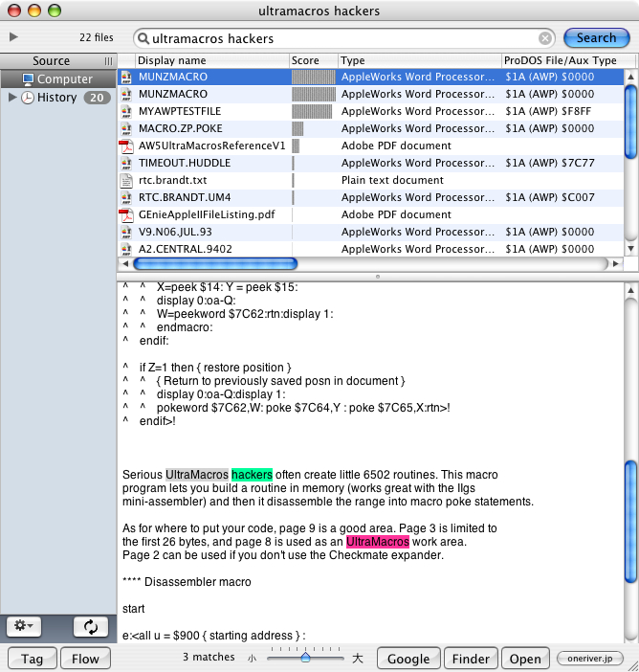Open the gear action menu
The width and height of the screenshot is (639, 672).
[24, 626]
